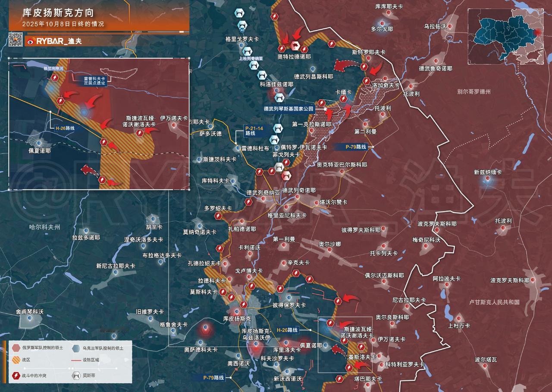Click the red bridge icon above 奥特拉德诺耶
552x392 pixels.
[295, 46]
